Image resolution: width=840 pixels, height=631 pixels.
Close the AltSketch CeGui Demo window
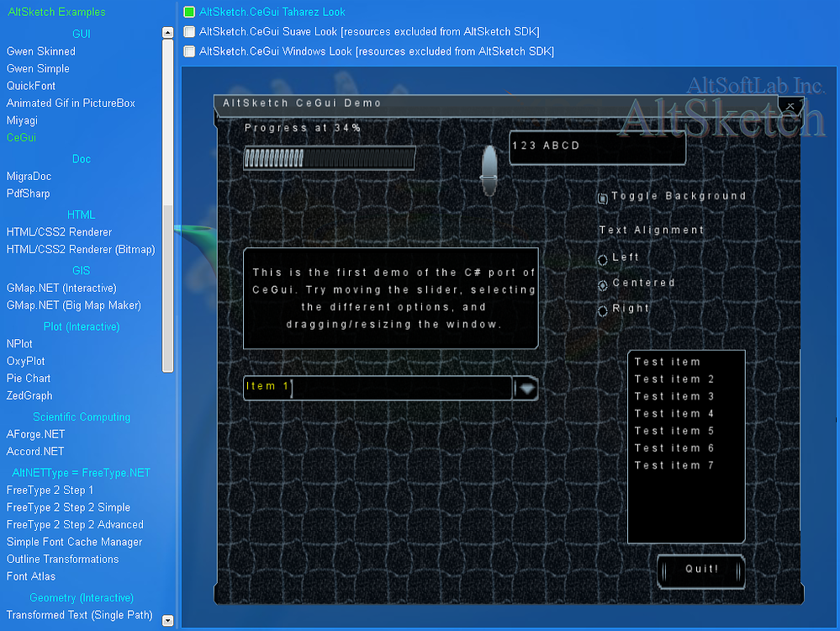coord(790,105)
